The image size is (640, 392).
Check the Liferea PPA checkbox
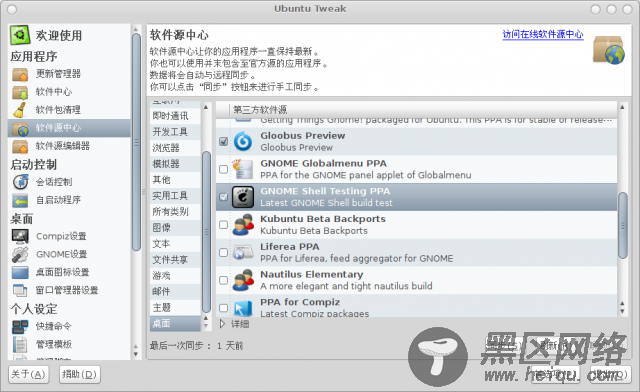pos(223,252)
